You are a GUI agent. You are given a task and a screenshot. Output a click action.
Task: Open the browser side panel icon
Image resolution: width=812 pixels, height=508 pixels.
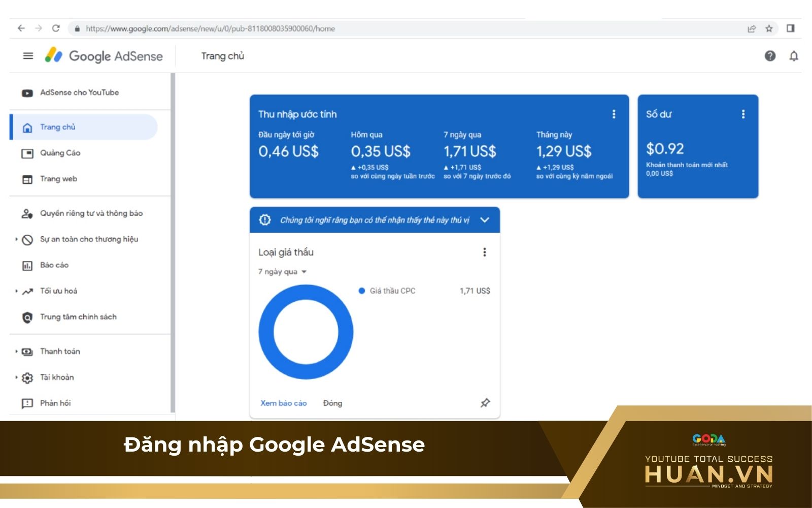[790, 28]
